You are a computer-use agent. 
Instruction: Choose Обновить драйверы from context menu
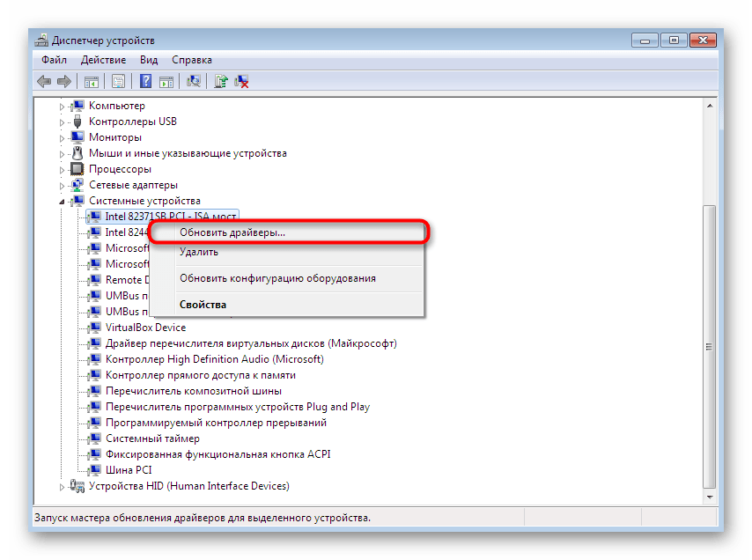point(232,232)
